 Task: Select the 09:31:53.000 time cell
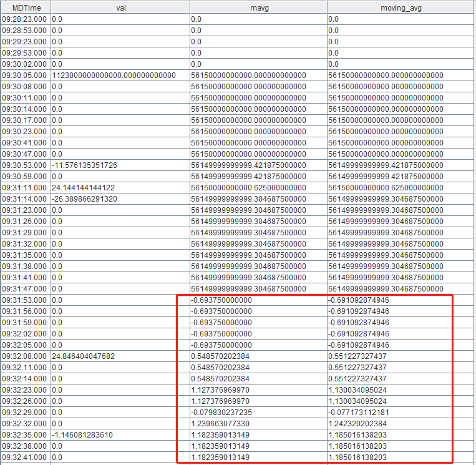click(26, 300)
